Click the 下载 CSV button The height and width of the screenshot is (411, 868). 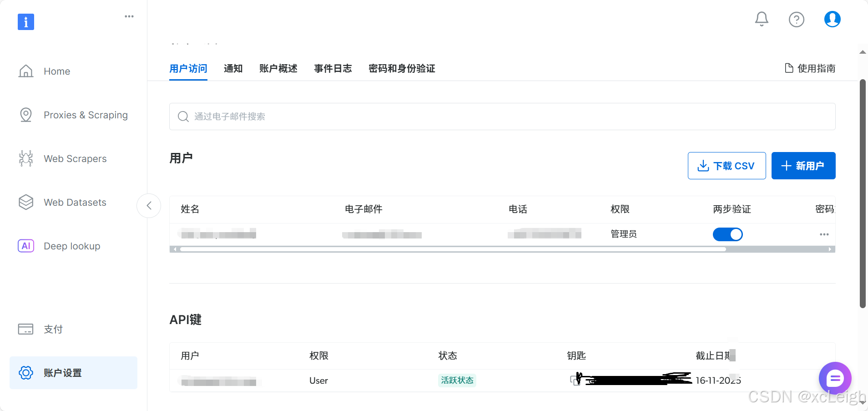pos(727,166)
